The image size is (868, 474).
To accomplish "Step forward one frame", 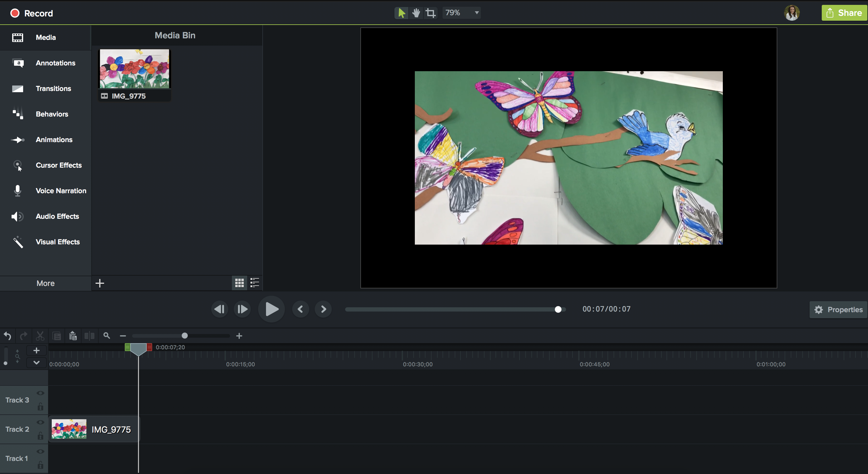I will click(242, 309).
